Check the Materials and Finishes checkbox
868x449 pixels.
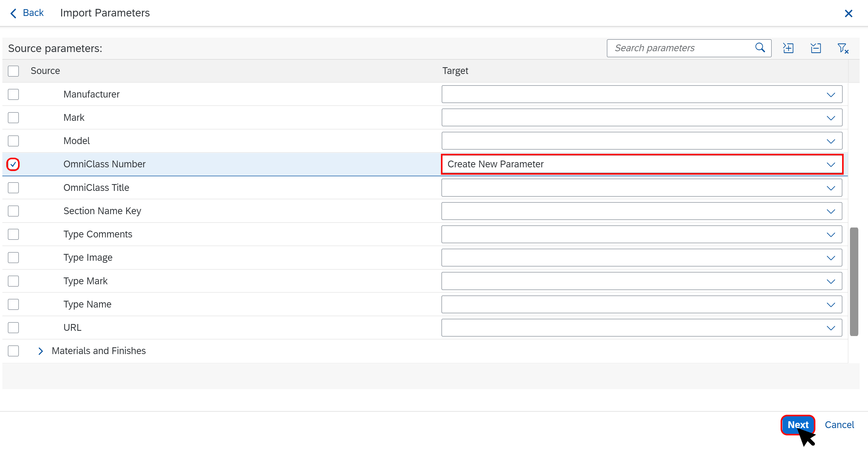(x=14, y=351)
